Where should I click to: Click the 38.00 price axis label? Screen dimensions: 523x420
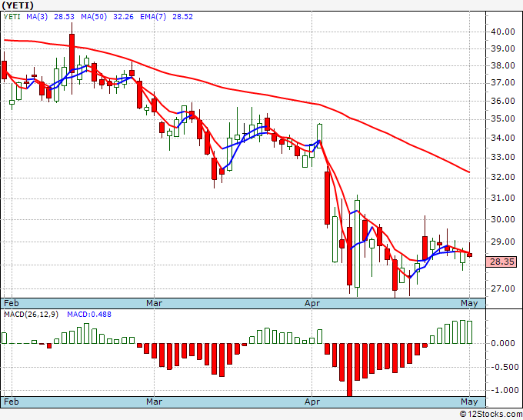click(x=503, y=65)
